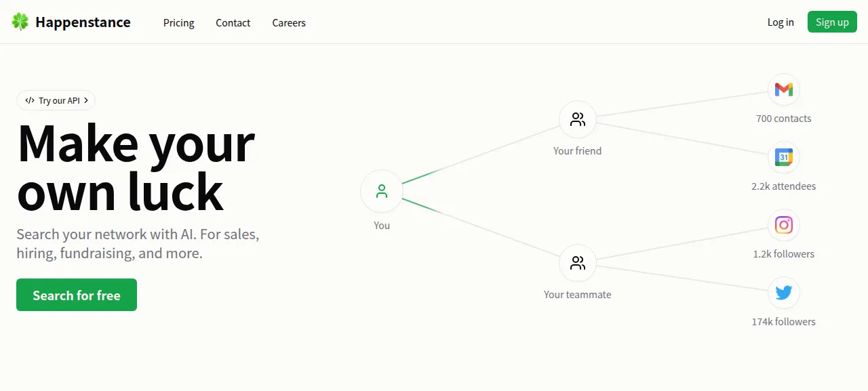
Task: Click the code brackets icon on API pill
Action: pyautogui.click(x=30, y=100)
